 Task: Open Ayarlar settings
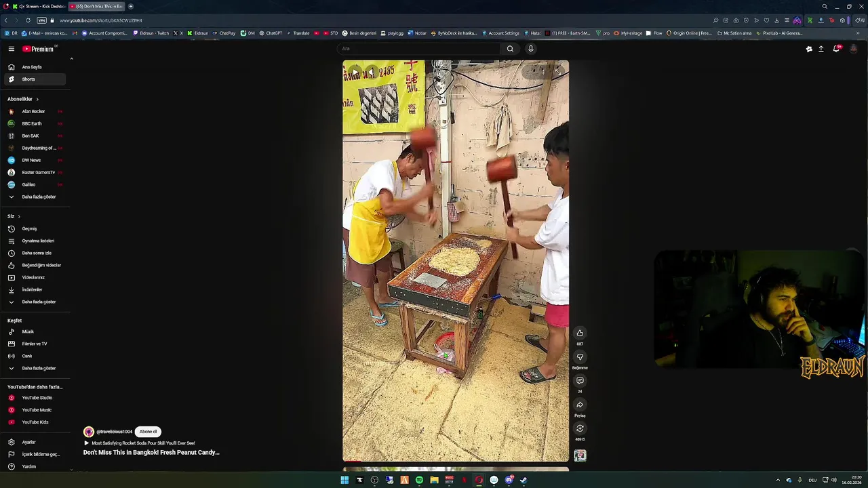pos(33,442)
